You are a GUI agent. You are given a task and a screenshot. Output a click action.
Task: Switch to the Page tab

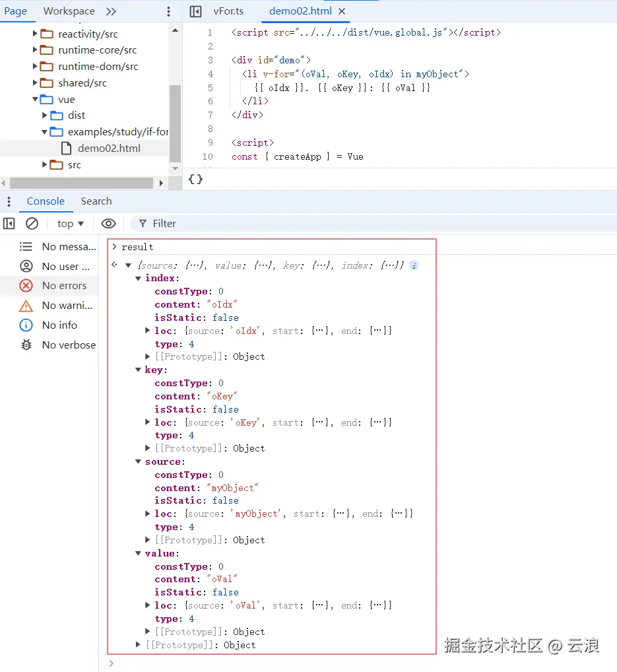pyautogui.click(x=15, y=11)
